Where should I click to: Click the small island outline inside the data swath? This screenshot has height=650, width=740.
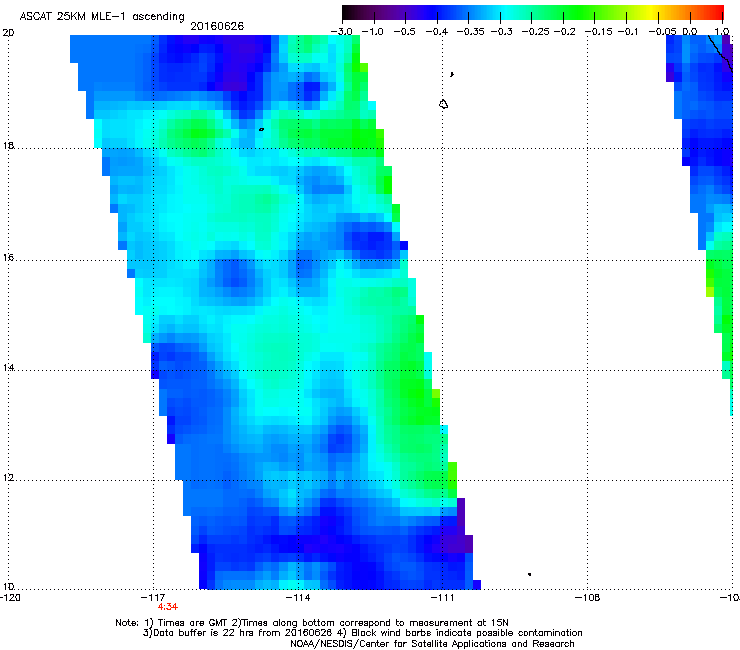pos(261,129)
